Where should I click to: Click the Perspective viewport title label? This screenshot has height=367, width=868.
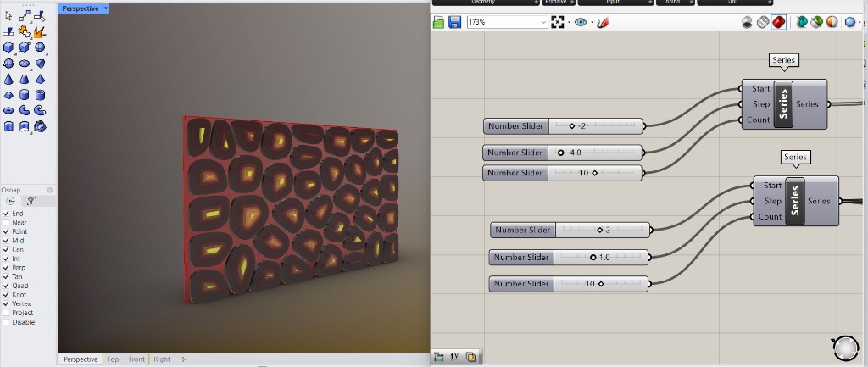click(81, 8)
